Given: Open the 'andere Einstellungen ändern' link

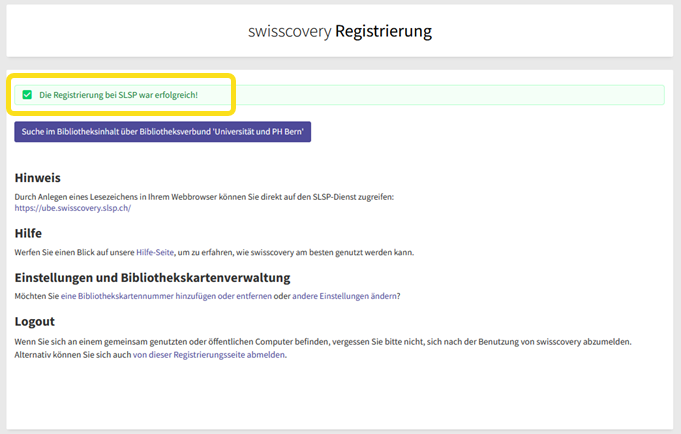Looking at the screenshot, I should (x=343, y=296).
